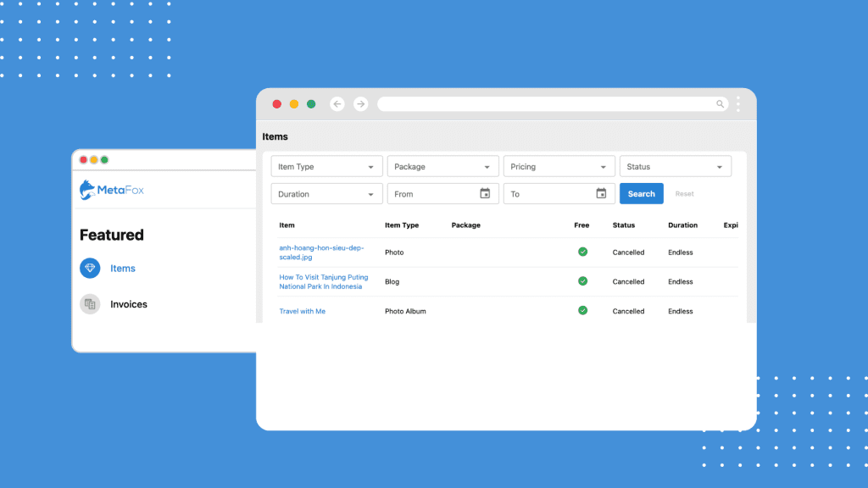The image size is (868, 488).
Task: Click green Free checkmark for Blog row
Action: [x=582, y=281]
